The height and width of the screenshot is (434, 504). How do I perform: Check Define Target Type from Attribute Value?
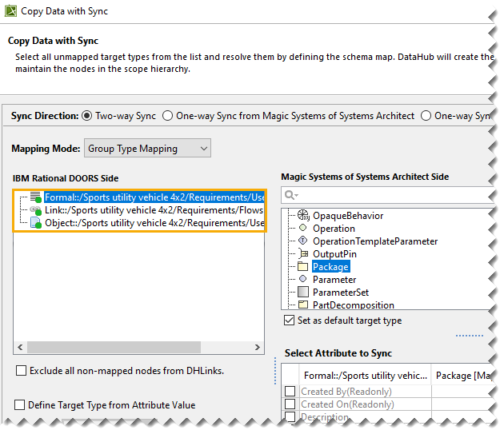(21, 405)
